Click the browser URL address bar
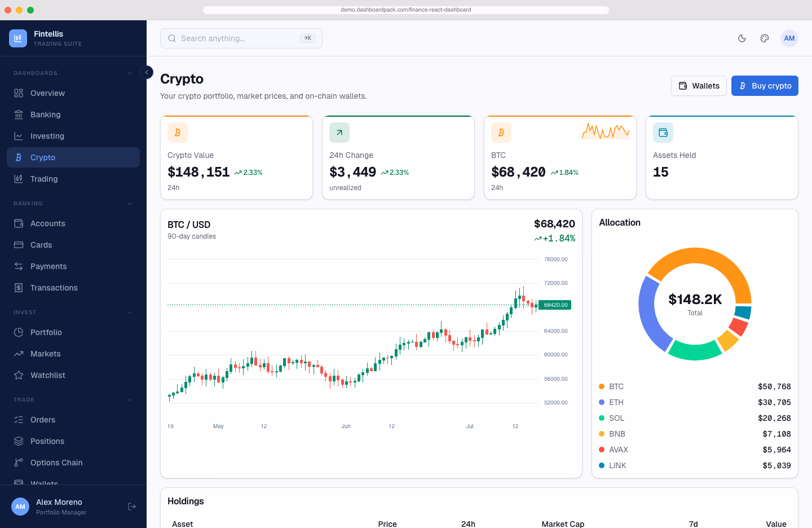The width and height of the screenshot is (812, 528). [x=406, y=10]
